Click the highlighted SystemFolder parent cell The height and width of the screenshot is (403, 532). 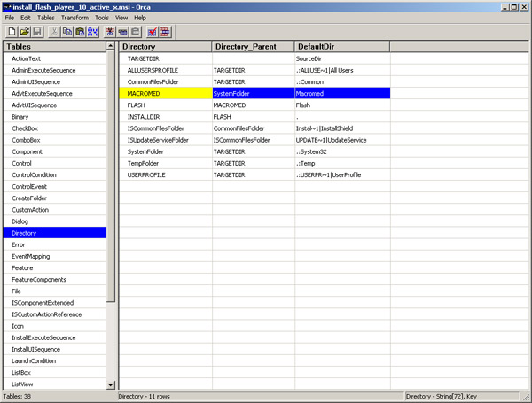pos(254,93)
